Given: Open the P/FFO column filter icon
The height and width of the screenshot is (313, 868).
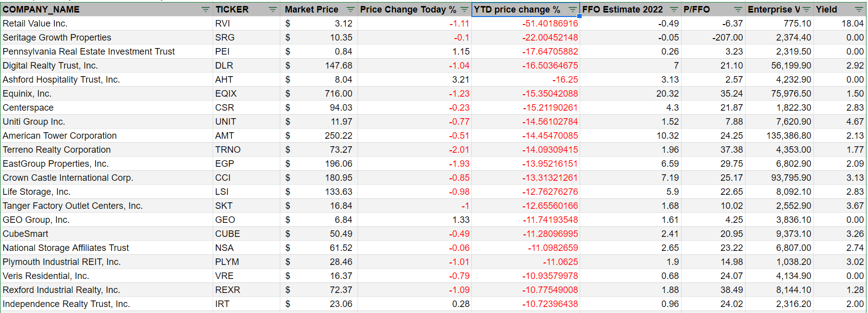Looking at the screenshot, I should pos(738,10).
